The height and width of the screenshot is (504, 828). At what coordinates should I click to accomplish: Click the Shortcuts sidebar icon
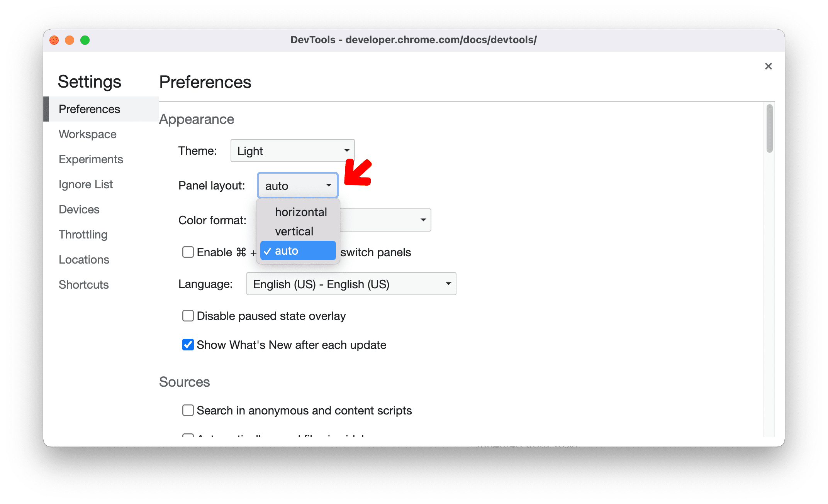coord(83,284)
